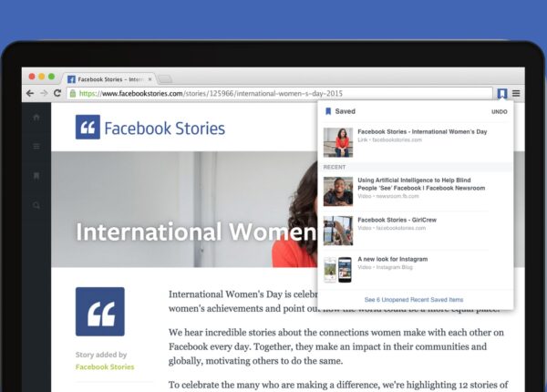Open saved item Using Artificial Intelligence to Help Blind
The image size is (547, 392).
(415, 191)
